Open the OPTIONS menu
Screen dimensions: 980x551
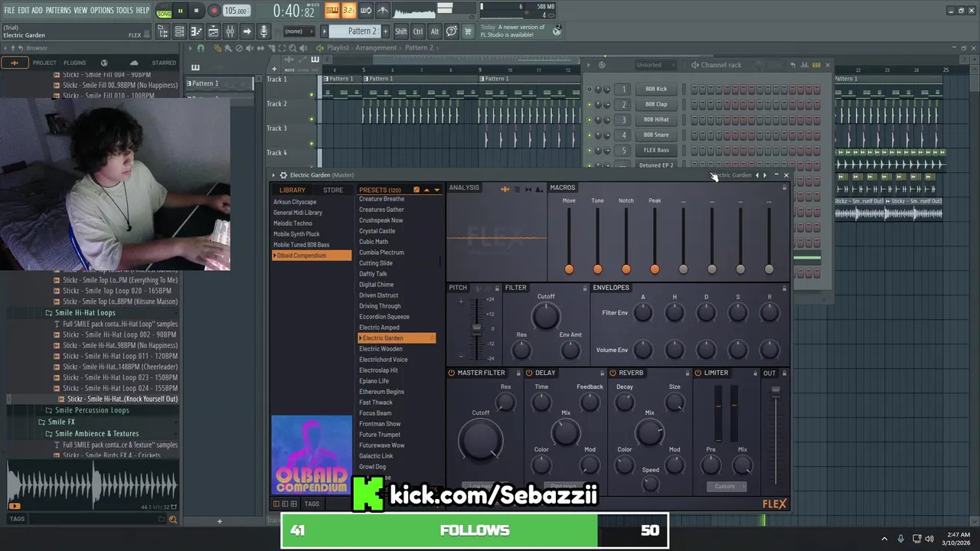click(102, 10)
